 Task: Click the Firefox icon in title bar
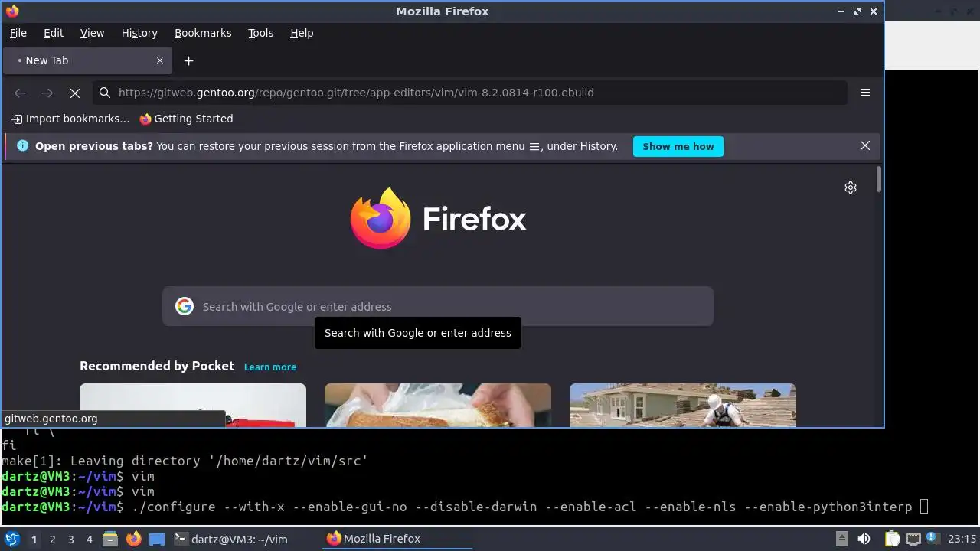click(x=12, y=11)
